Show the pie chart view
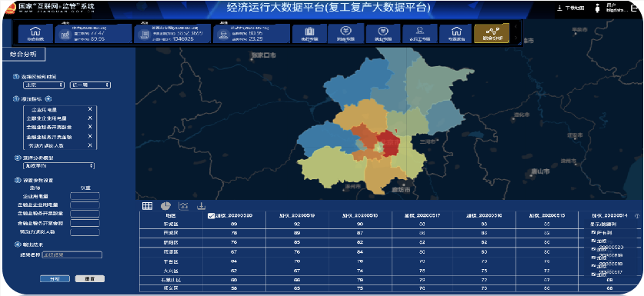The image size is (644, 296). point(165,206)
